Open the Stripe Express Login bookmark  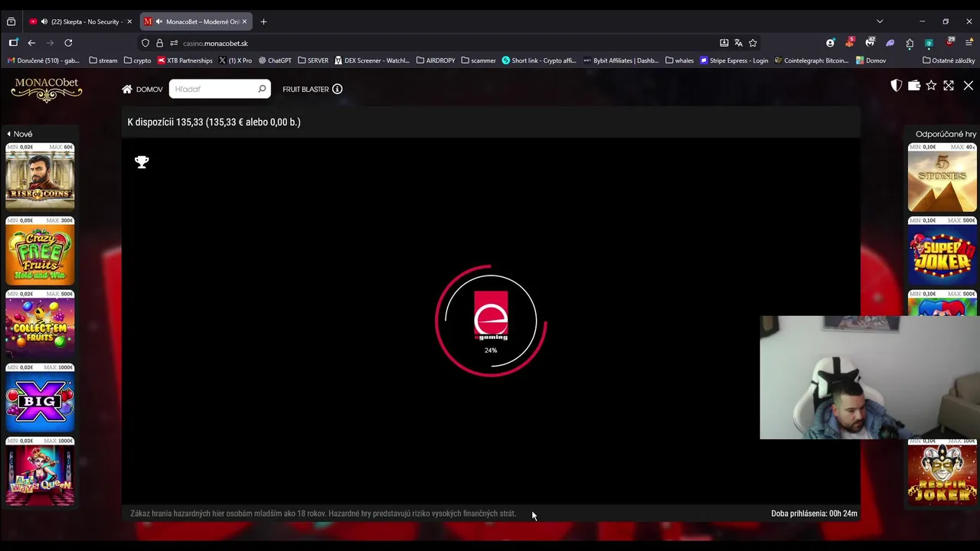[x=733, y=60]
